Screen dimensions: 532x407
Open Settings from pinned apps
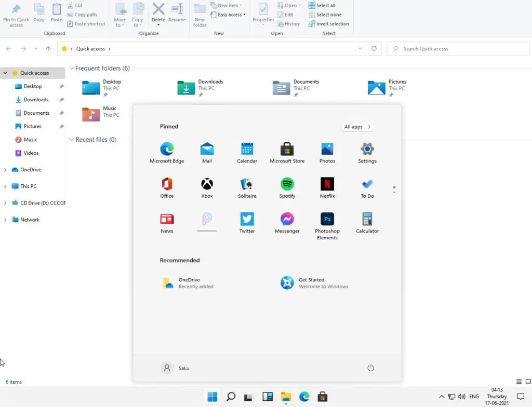coord(367,153)
